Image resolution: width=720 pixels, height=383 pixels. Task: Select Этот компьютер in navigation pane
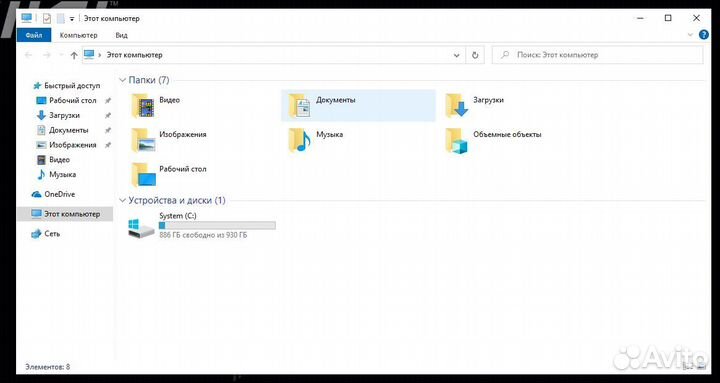[x=65, y=214]
